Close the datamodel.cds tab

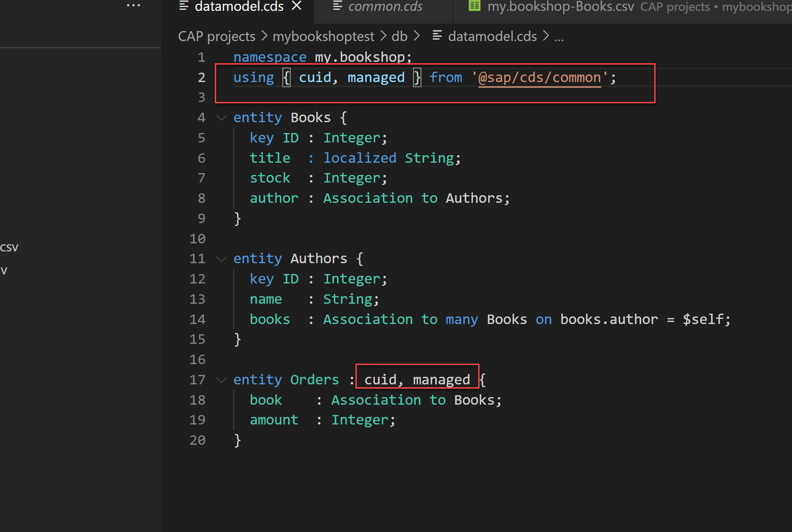(296, 5)
